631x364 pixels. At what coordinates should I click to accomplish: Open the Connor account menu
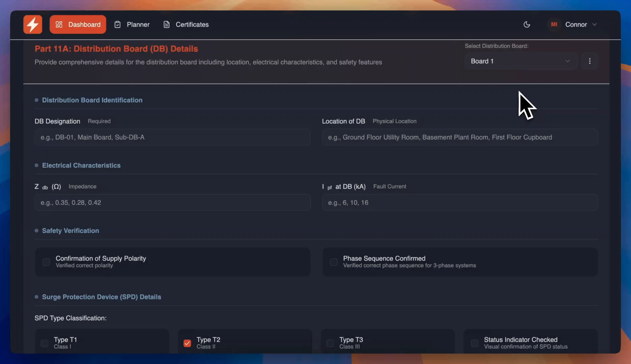(573, 24)
